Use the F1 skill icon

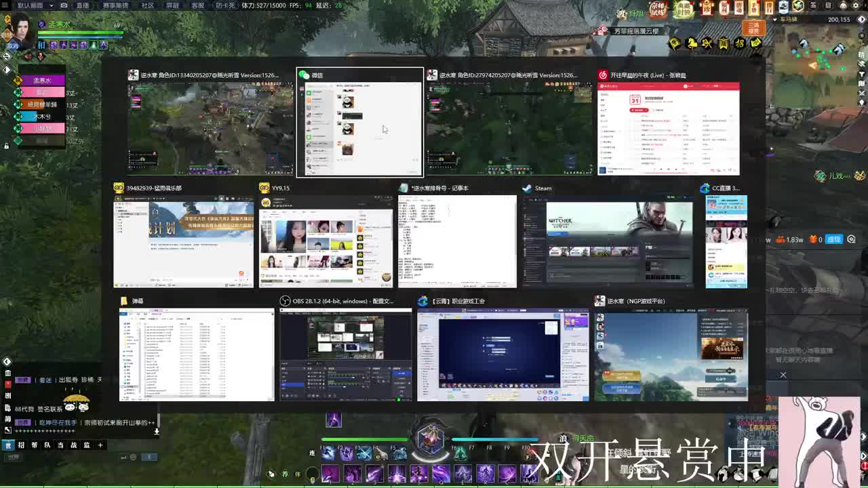[329, 453]
